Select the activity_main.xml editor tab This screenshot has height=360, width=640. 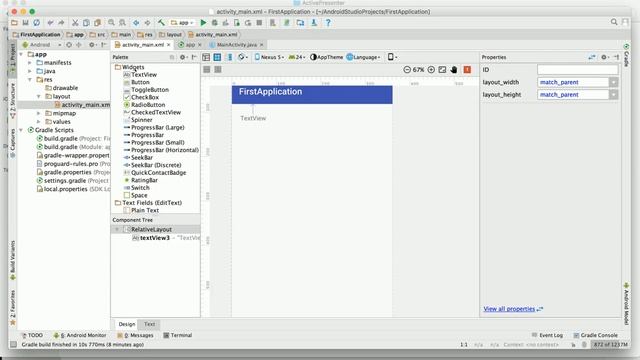[143, 44]
